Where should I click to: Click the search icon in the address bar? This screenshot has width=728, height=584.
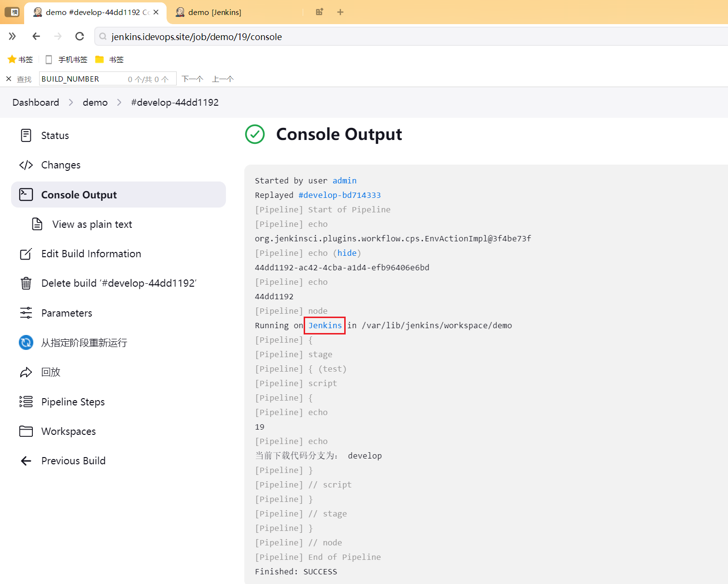point(103,37)
